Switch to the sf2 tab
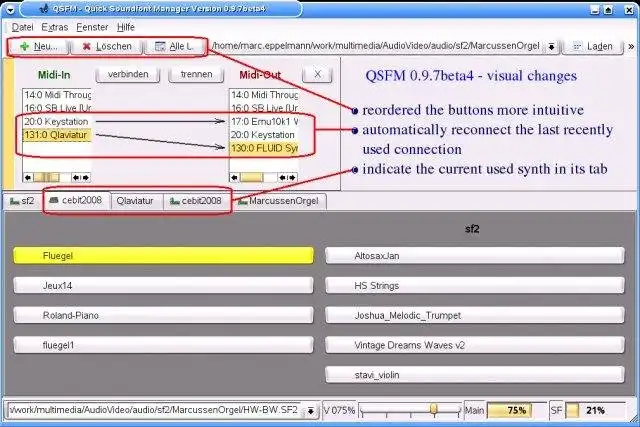 click(x=22, y=201)
